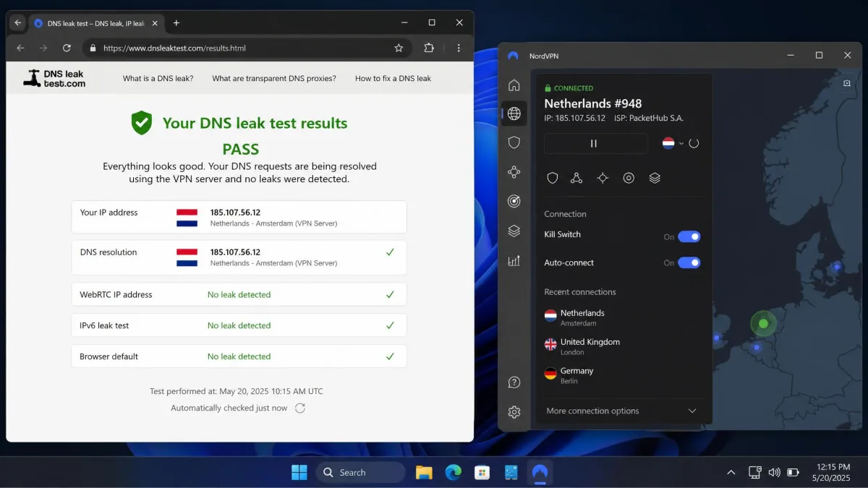Viewport: 868px width, 488px height.
Task: Click the shield icon under the pause button
Action: pyautogui.click(x=553, y=178)
